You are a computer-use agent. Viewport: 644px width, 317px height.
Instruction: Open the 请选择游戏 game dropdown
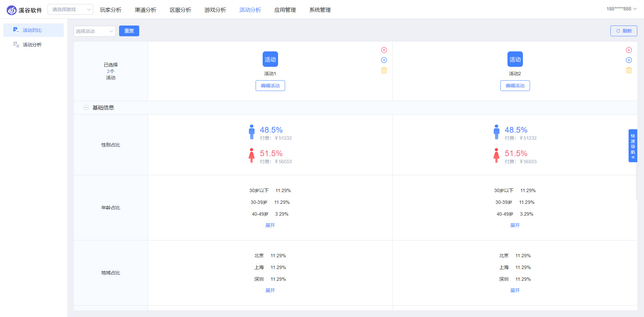pos(70,9)
